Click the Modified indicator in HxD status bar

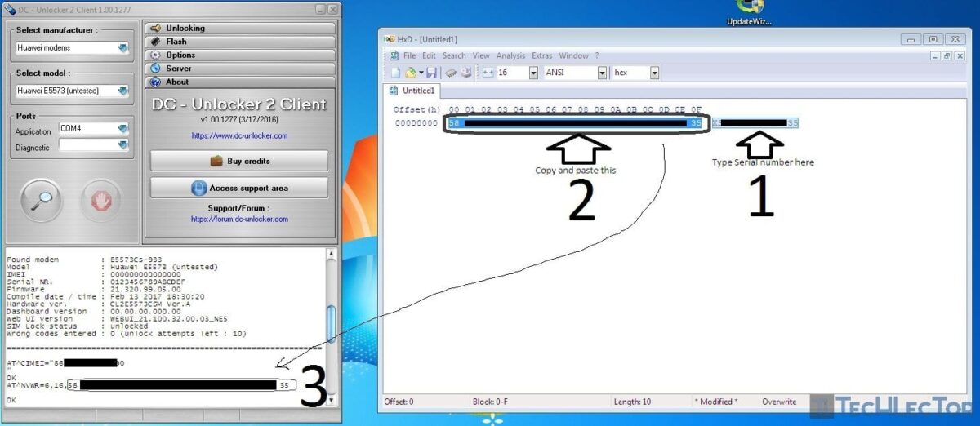[x=715, y=402]
